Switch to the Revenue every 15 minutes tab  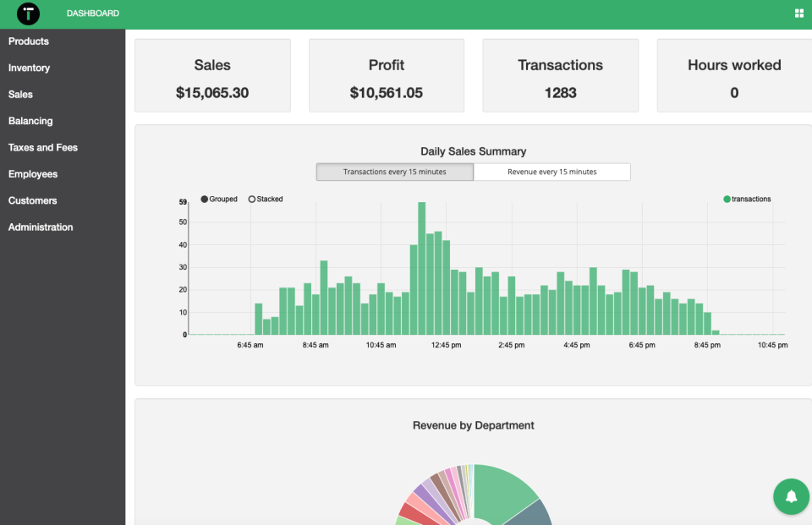click(x=551, y=172)
